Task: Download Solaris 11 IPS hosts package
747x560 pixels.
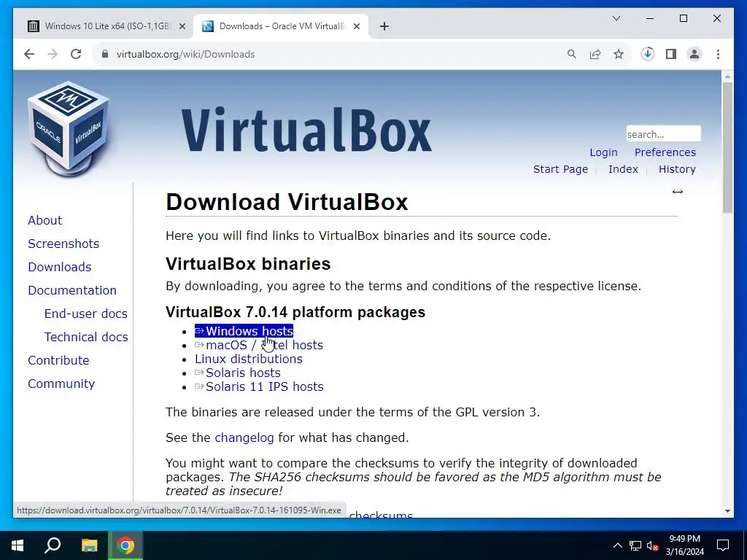Action: tap(259, 386)
